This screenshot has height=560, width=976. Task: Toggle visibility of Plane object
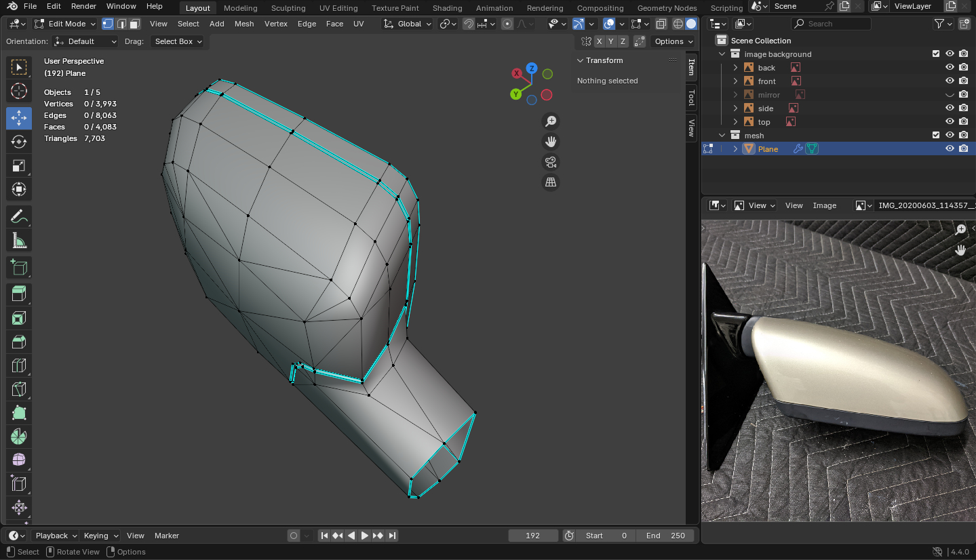(x=950, y=149)
